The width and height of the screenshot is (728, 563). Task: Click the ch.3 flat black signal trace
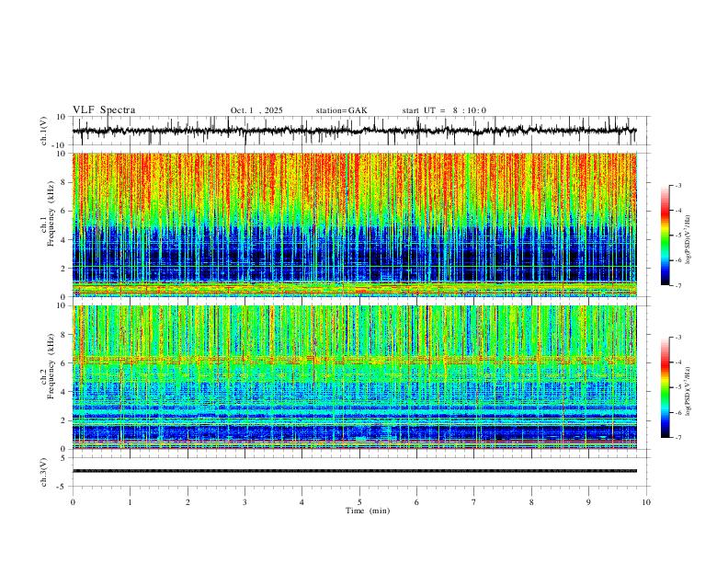(355, 471)
